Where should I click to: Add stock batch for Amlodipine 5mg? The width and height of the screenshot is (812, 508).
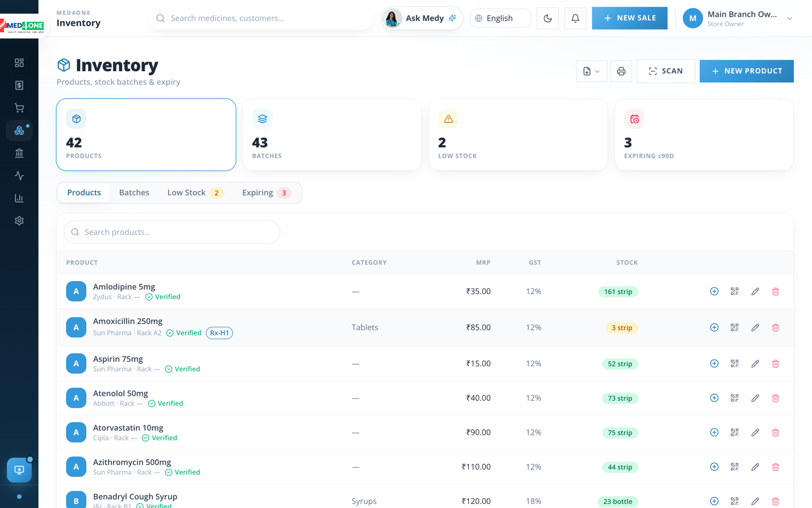[x=714, y=291]
